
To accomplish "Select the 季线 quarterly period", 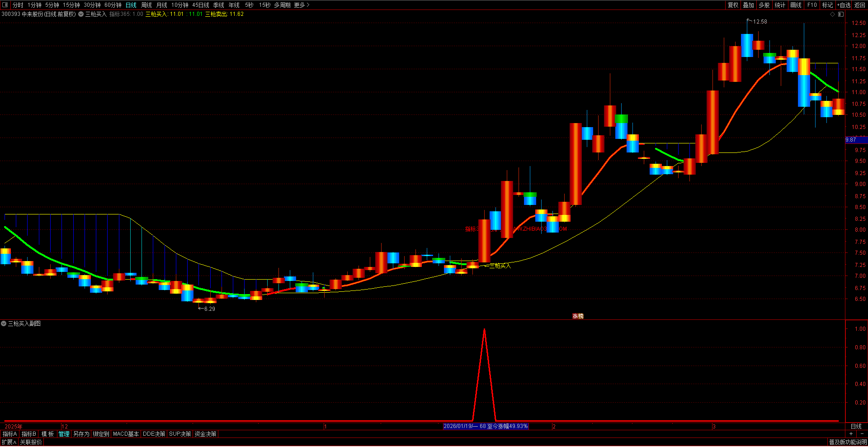I will [219, 5].
